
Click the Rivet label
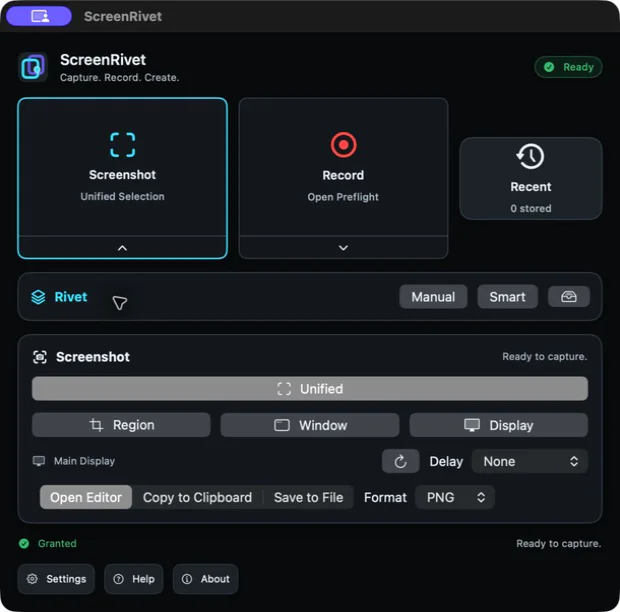(x=71, y=297)
